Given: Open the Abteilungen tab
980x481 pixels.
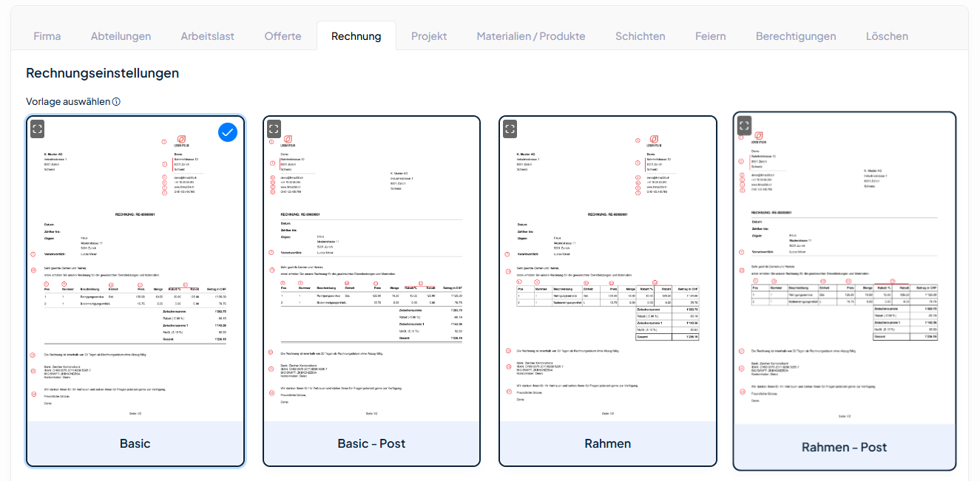Looking at the screenshot, I should 121,36.
